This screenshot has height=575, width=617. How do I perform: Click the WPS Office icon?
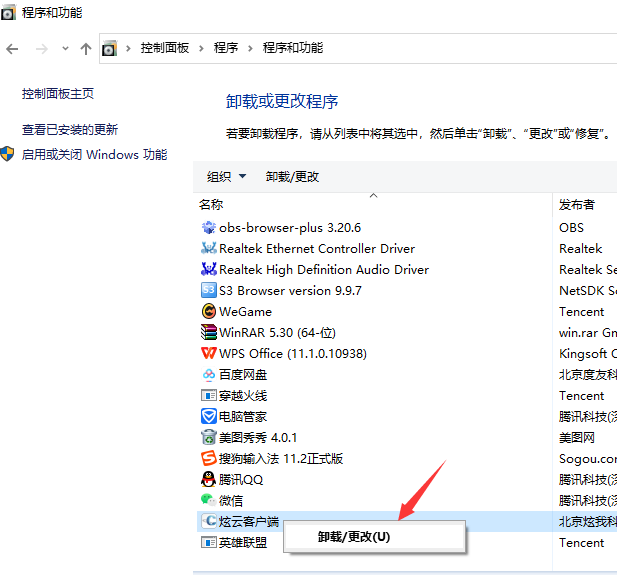tap(209, 353)
